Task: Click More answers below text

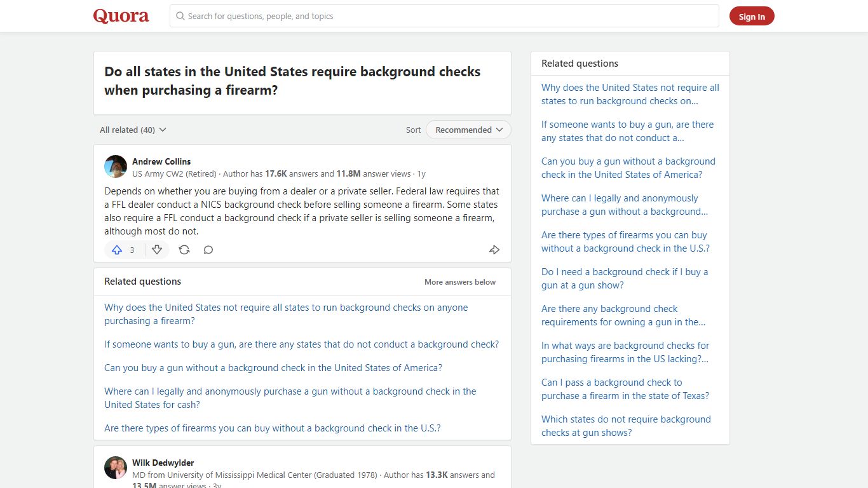Action: [x=460, y=281]
